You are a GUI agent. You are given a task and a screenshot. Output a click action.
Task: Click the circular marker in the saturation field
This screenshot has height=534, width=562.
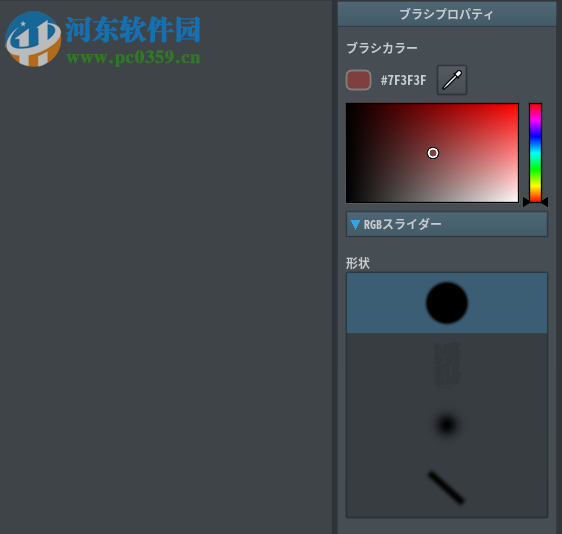[x=433, y=153]
